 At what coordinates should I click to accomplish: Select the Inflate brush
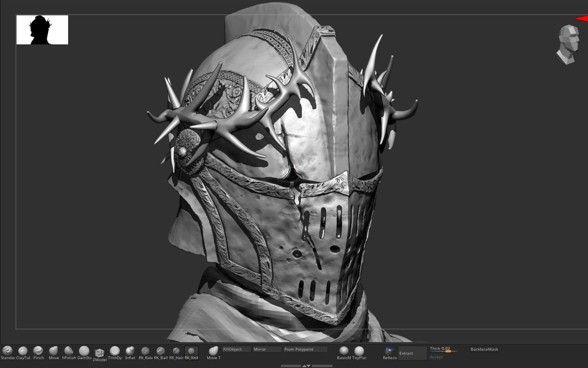(x=130, y=351)
